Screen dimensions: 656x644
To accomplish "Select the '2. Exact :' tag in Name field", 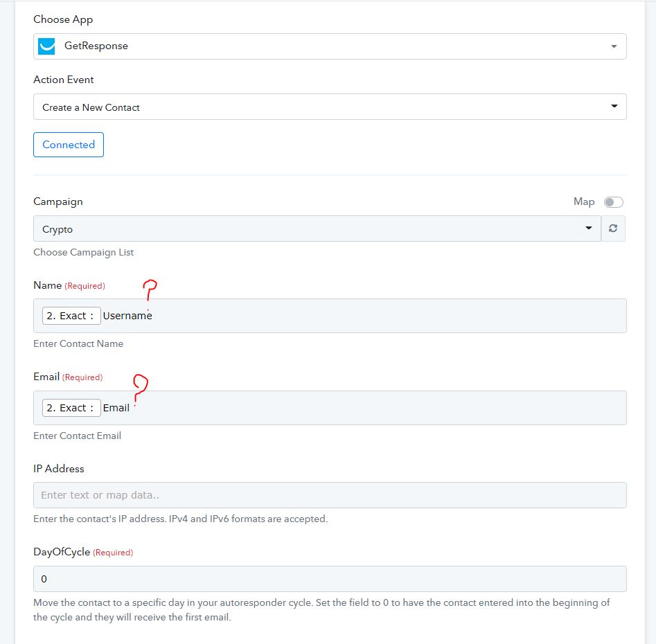I will (x=71, y=316).
